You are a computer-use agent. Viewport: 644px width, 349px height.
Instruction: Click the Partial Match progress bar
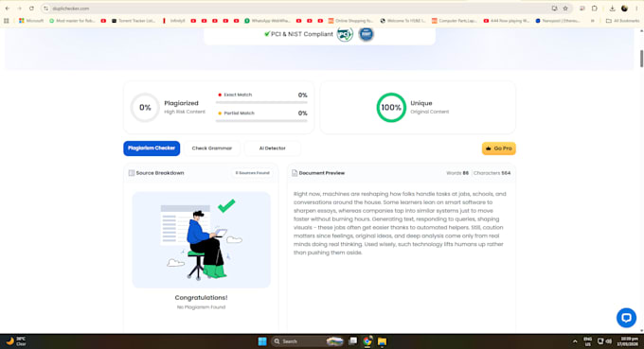point(261,120)
